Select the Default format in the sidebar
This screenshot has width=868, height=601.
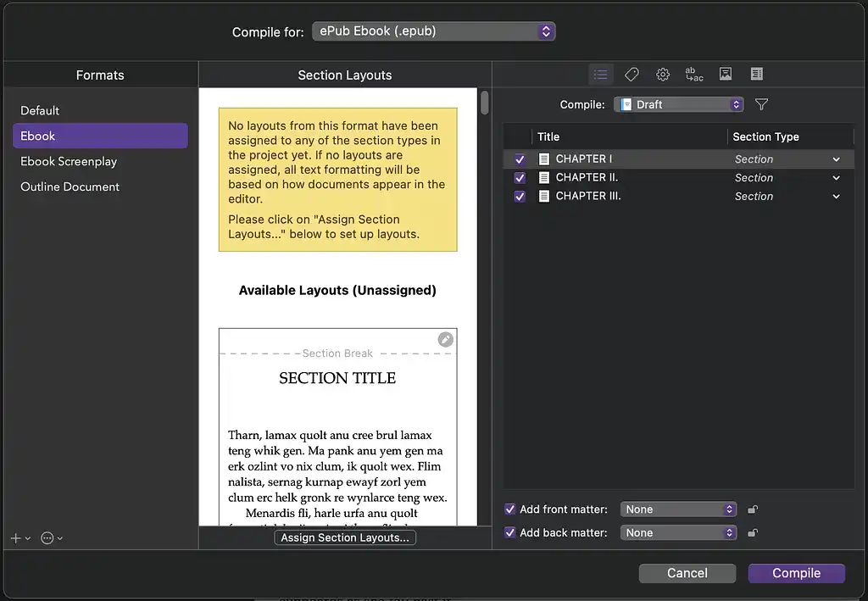(x=39, y=110)
